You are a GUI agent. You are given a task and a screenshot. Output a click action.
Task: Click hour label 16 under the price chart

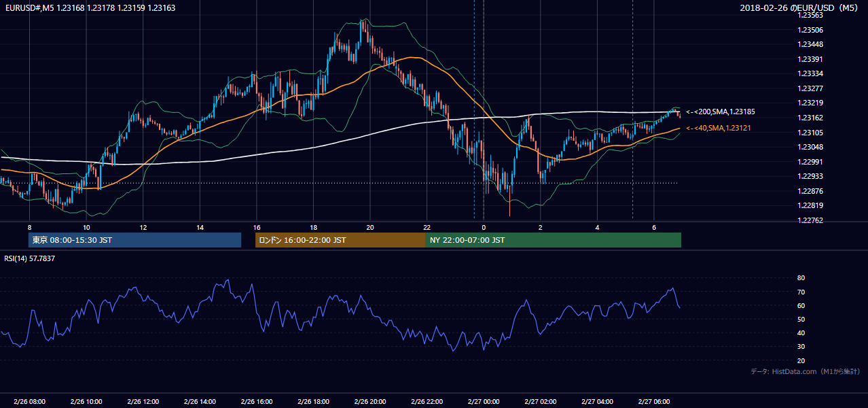pyautogui.click(x=256, y=227)
